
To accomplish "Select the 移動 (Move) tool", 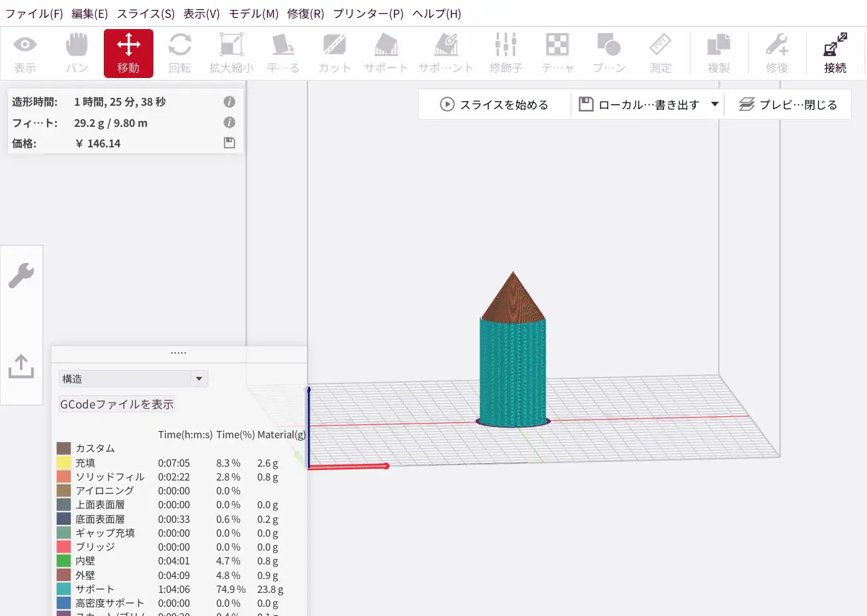I will click(x=128, y=54).
